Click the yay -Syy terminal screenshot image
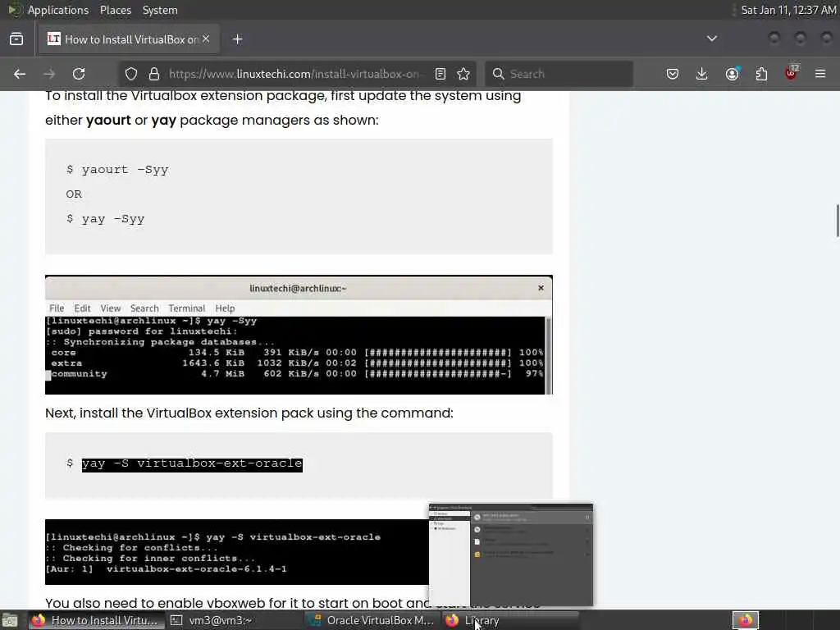 click(x=299, y=335)
